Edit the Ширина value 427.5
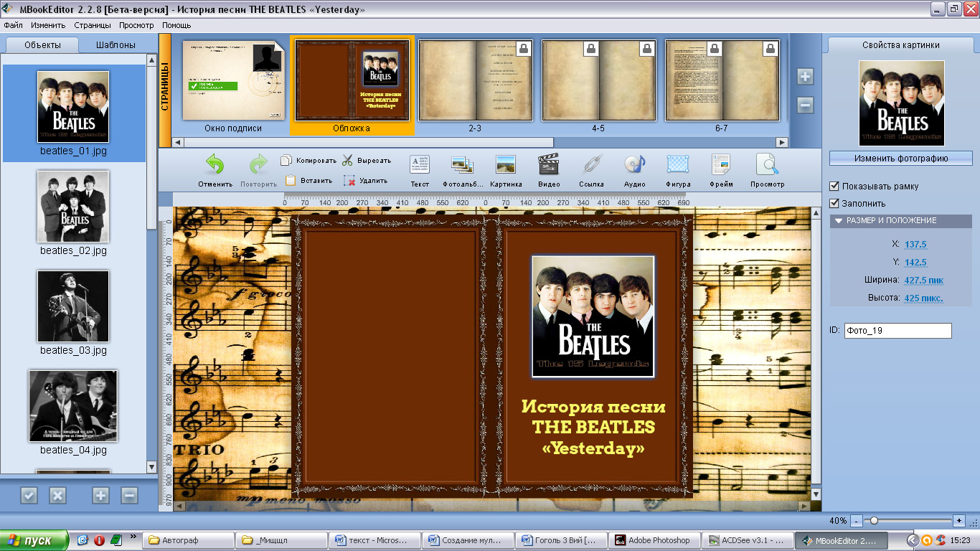This screenshot has width=980, height=551. point(923,281)
